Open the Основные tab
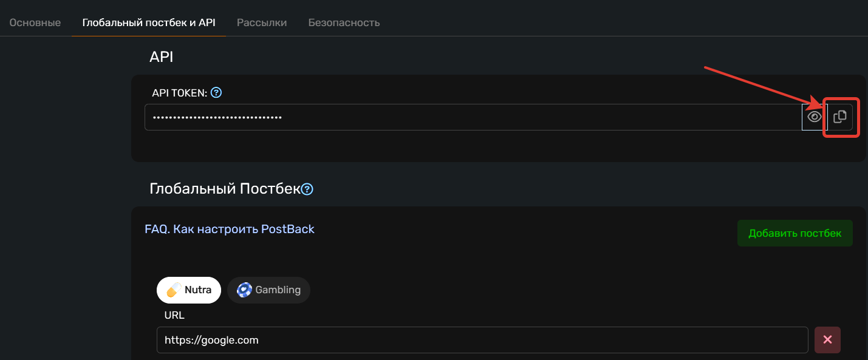 coord(35,22)
